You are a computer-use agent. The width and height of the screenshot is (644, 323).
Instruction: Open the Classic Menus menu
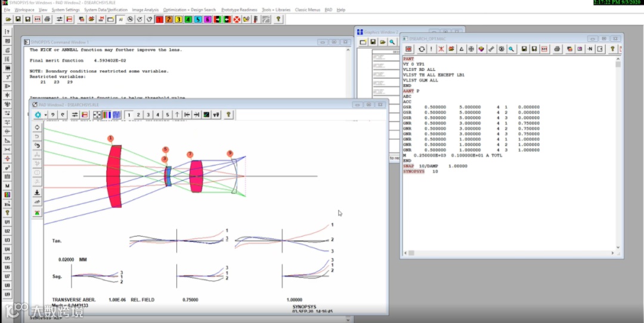pos(308,10)
